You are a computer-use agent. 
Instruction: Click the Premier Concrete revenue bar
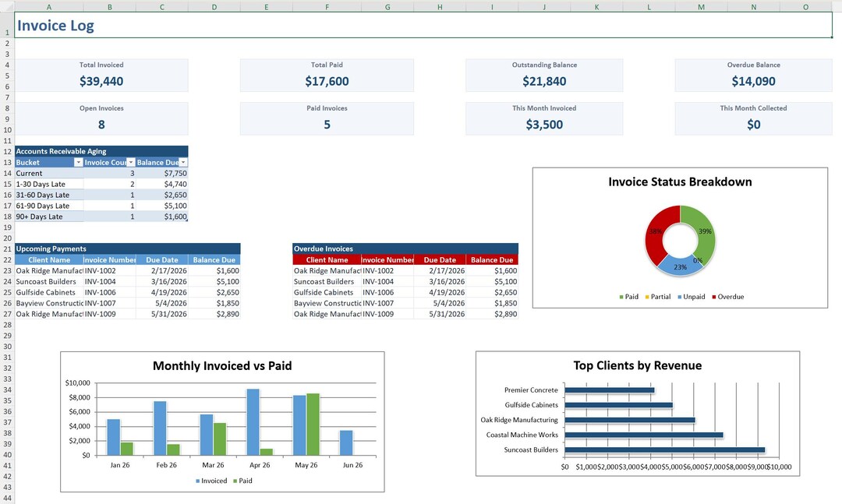click(610, 390)
